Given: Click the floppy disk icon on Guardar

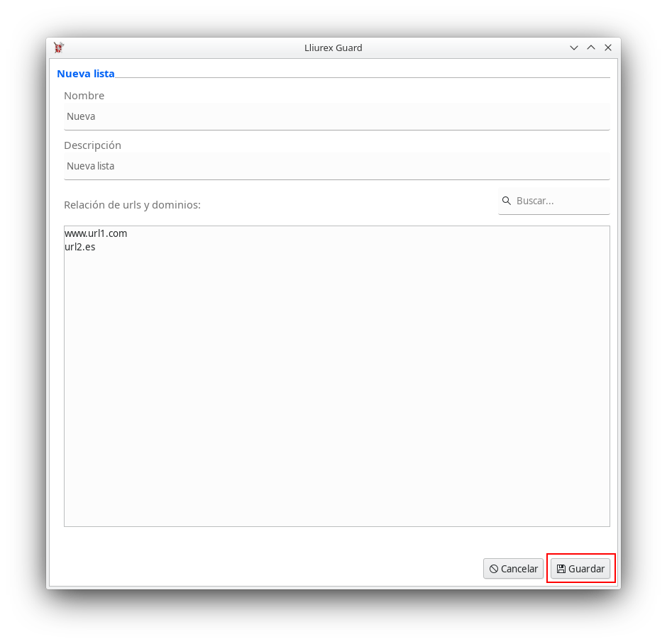Looking at the screenshot, I should pos(561,569).
